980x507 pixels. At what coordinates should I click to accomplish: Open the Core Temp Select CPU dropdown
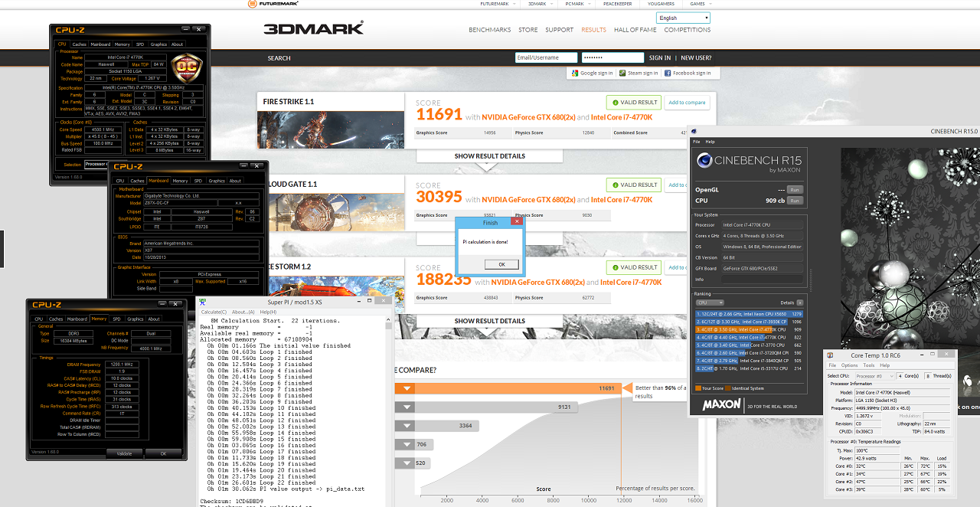pos(874,376)
